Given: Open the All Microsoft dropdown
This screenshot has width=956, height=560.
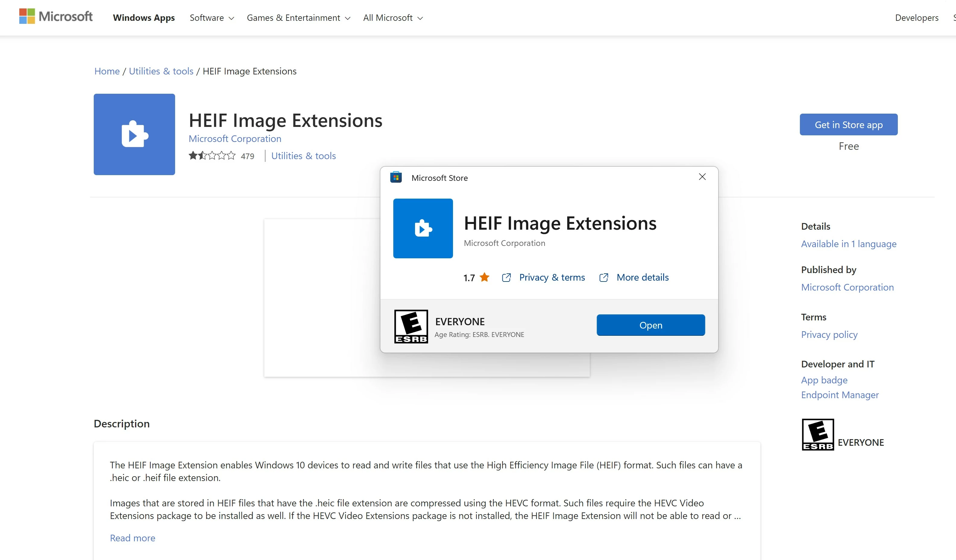Looking at the screenshot, I should coord(393,18).
